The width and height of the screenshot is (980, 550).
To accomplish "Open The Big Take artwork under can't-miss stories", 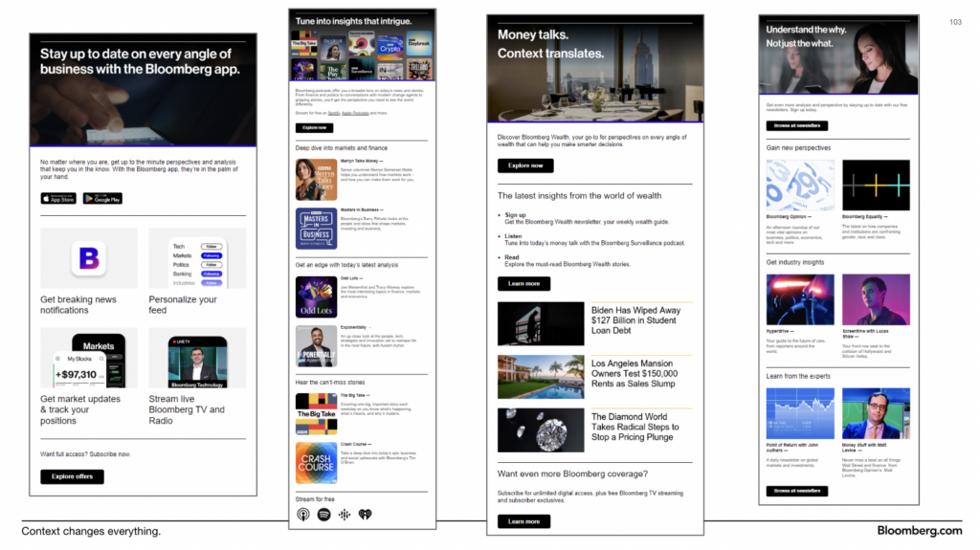I will (x=316, y=414).
